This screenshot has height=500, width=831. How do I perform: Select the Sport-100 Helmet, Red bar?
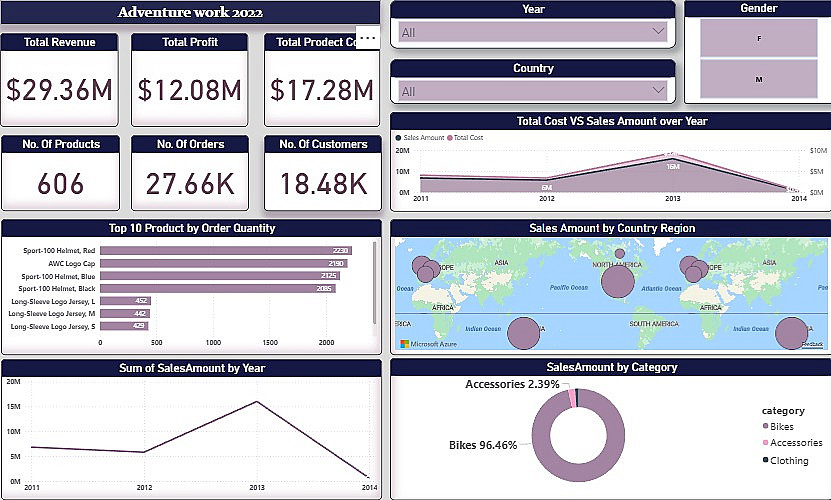(226, 250)
